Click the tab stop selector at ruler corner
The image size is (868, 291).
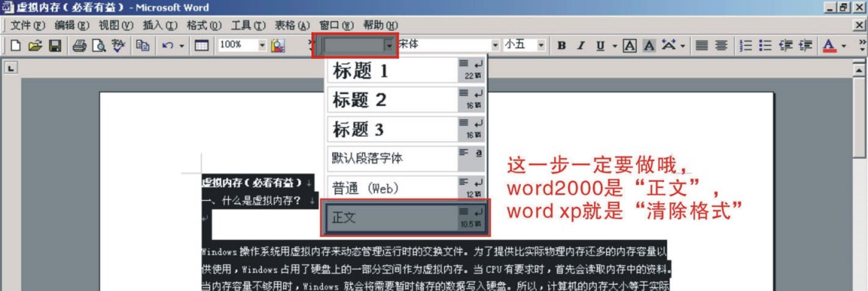coord(11,68)
